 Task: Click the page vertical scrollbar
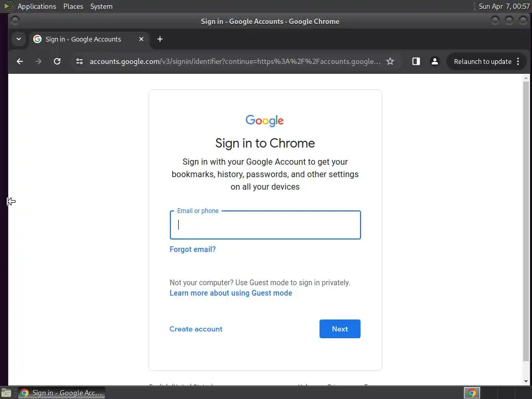pos(526,221)
